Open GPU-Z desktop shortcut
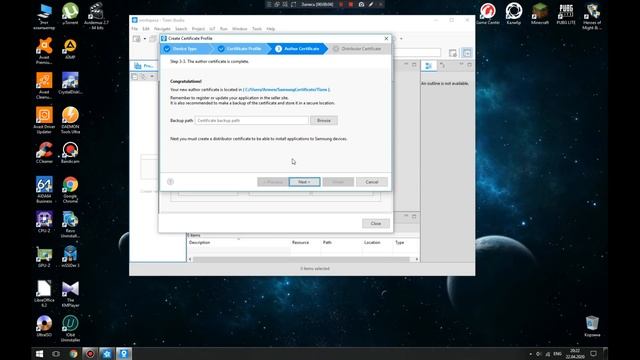The width and height of the screenshot is (640, 360). coord(44,257)
